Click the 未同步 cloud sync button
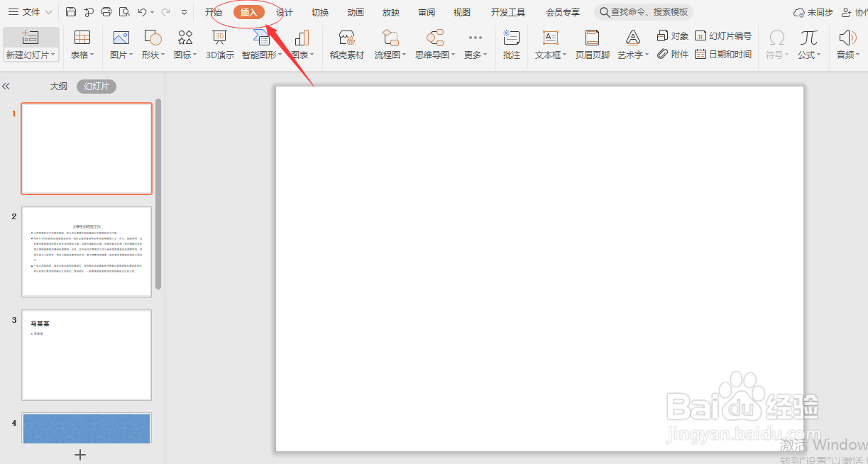868x464 pixels. click(813, 12)
